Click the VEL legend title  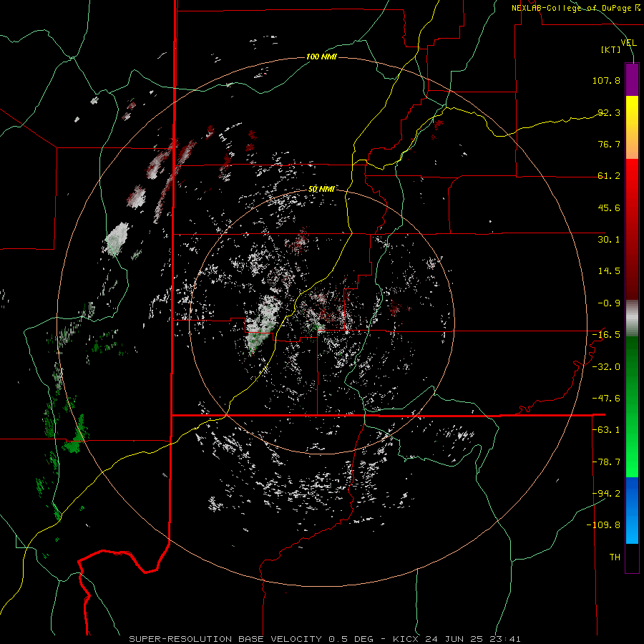pyautogui.click(x=628, y=42)
